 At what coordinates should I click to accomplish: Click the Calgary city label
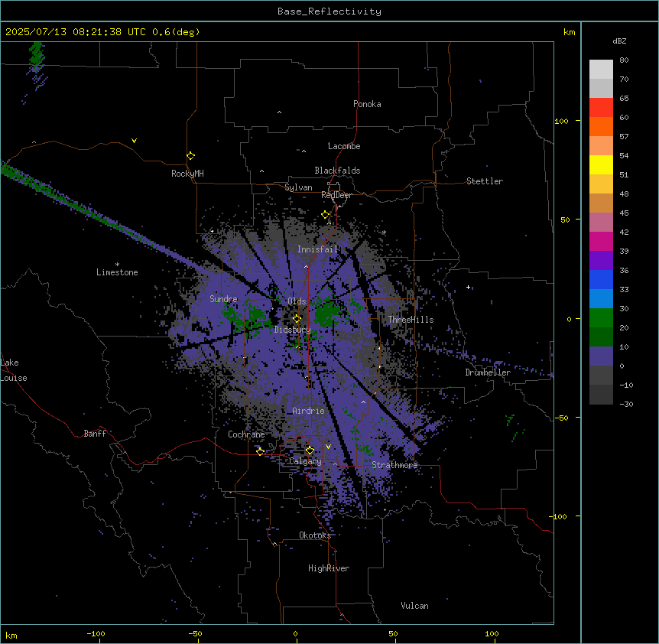tap(305, 461)
